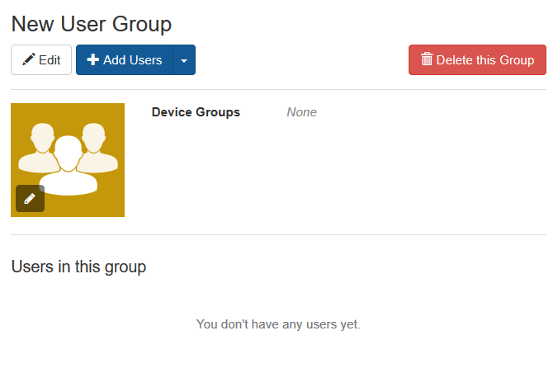
Task: Click the Edit button
Action: [x=41, y=59]
